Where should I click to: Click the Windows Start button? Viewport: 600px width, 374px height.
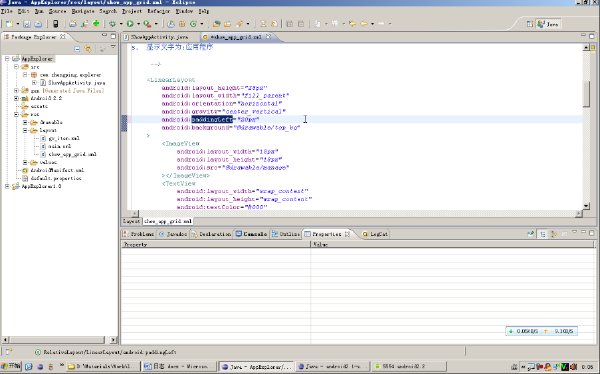11,366
